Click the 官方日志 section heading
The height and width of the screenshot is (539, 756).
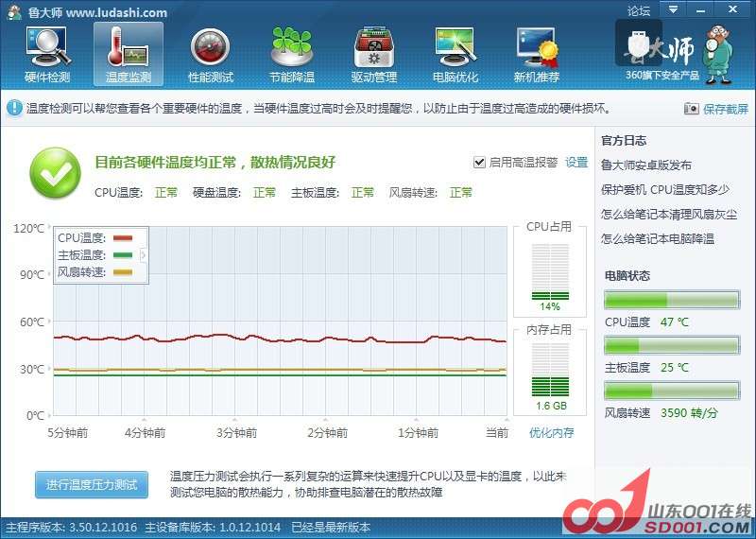pyautogui.click(x=624, y=141)
